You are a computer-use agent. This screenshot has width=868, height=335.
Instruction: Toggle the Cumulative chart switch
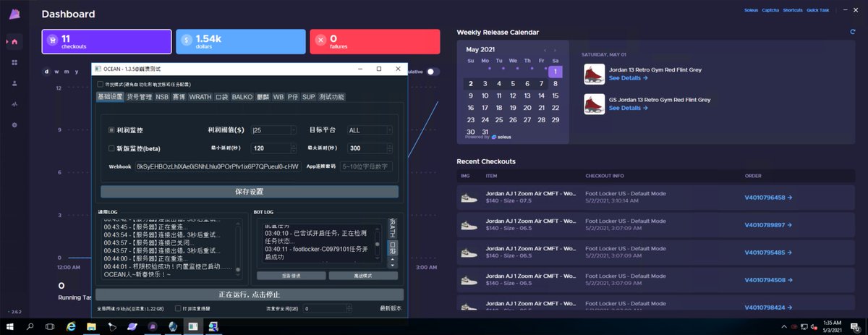tap(433, 72)
